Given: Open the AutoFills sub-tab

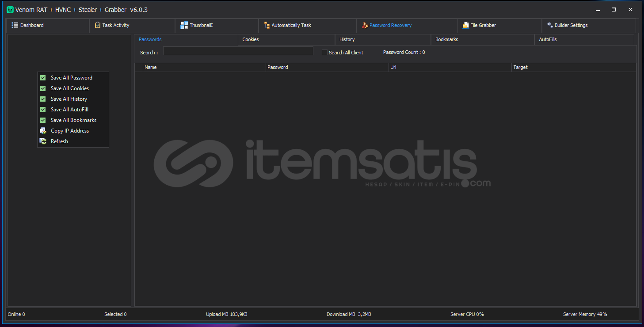Looking at the screenshot, I should (584, 40).
